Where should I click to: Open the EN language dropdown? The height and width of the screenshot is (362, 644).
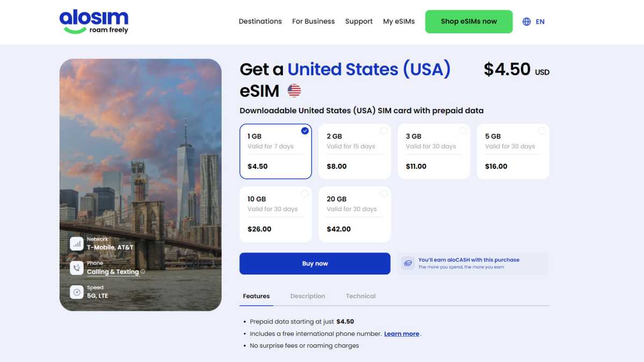pos(540,22)
